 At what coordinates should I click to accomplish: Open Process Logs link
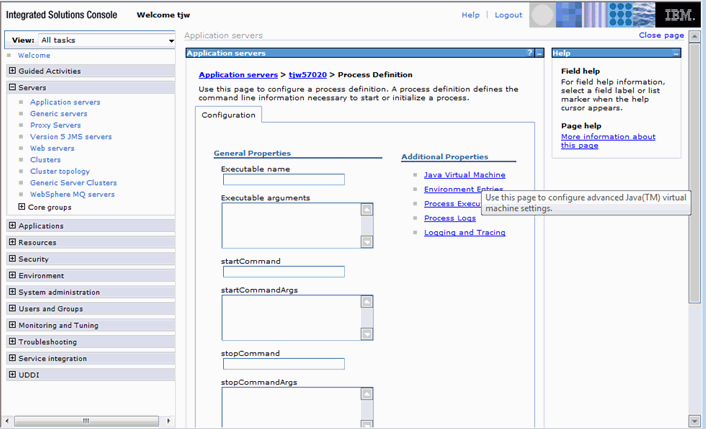coord(450,218)
